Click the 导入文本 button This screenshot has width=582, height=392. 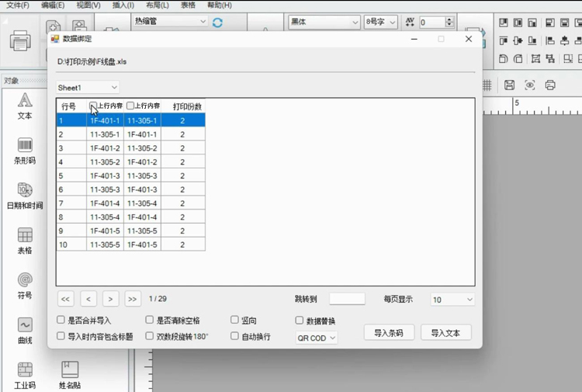[x=445, y=333]
